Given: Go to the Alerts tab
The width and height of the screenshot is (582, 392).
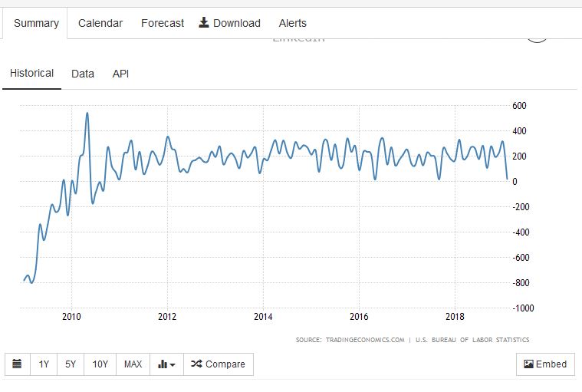Looking at the screenshot, I should click(x=292, y=23).
